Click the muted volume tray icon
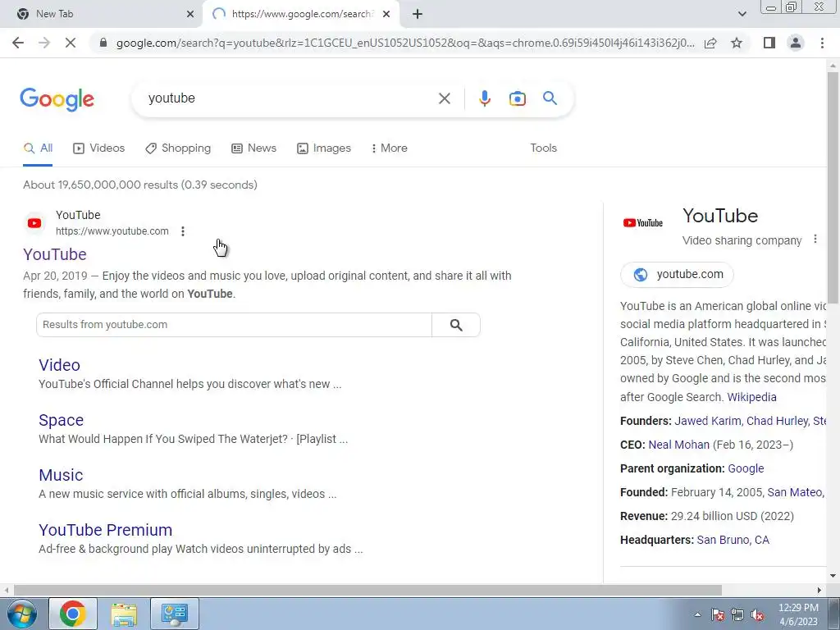The image size is (840, 630). pyautogui.click(x=757, y=615)
